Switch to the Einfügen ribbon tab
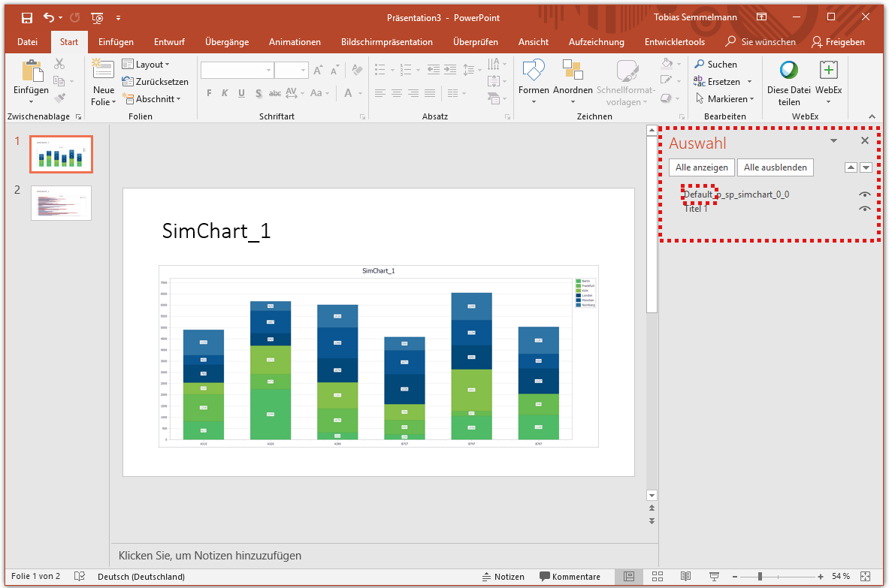The width and height of the screenshot is (889, 588). tap(116, 42)
